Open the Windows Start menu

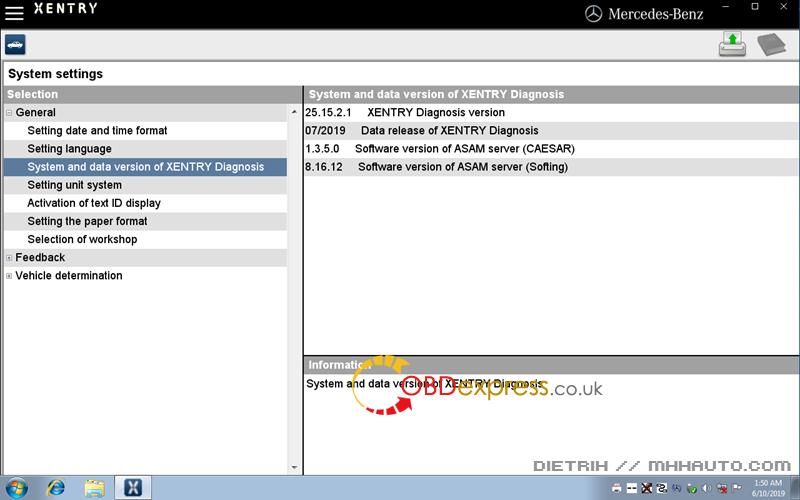tap(18, 487)
